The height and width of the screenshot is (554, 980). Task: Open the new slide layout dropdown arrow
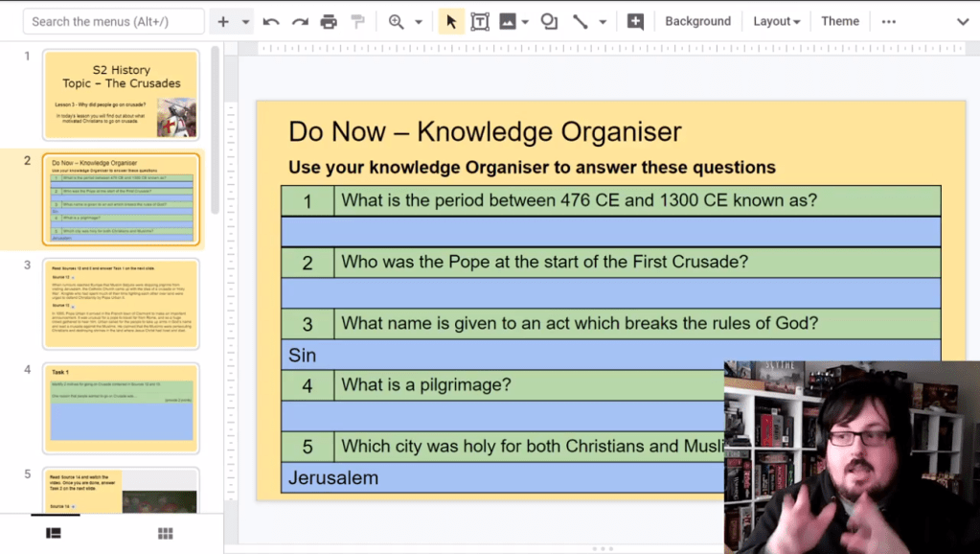pyautogui.click(x=245, y=22)
